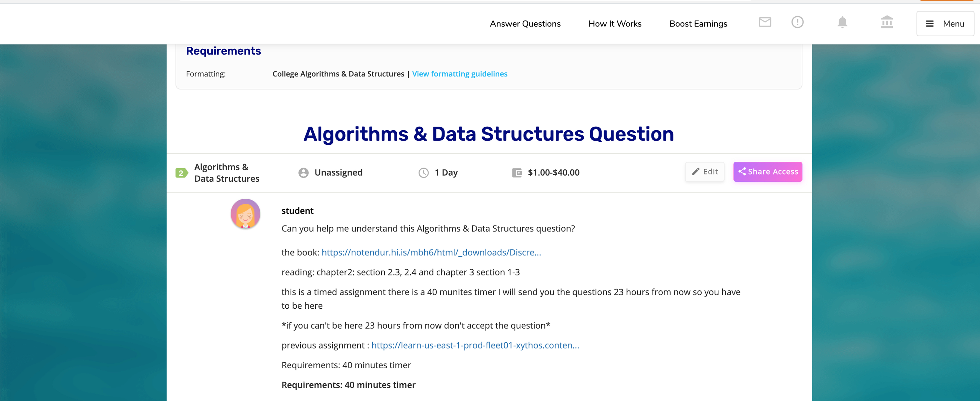
Task: Click the student avatar picture
Action: [245, 214]
